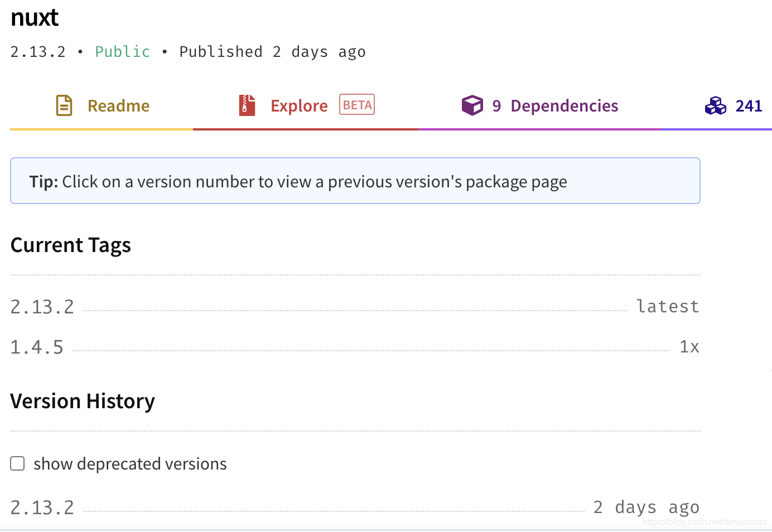Click the 2.13.2 version in header
Screen dimensions: 772x532
38,52
